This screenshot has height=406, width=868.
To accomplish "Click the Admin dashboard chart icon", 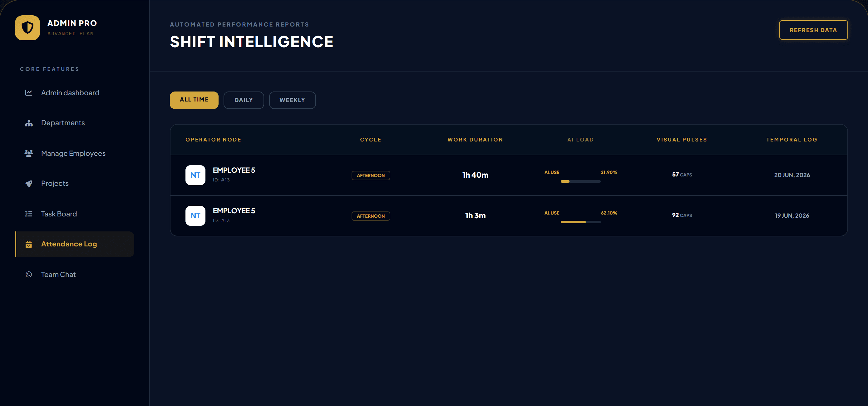I will pos(29,93).
